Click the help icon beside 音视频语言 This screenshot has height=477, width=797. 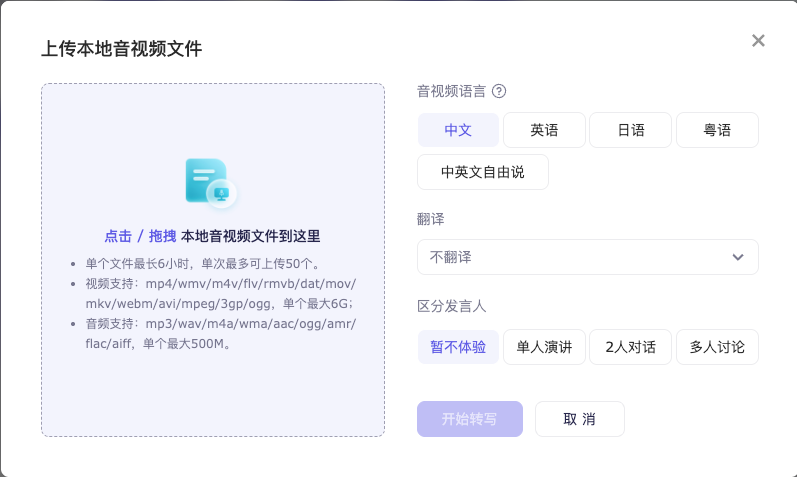click(499, 91)
